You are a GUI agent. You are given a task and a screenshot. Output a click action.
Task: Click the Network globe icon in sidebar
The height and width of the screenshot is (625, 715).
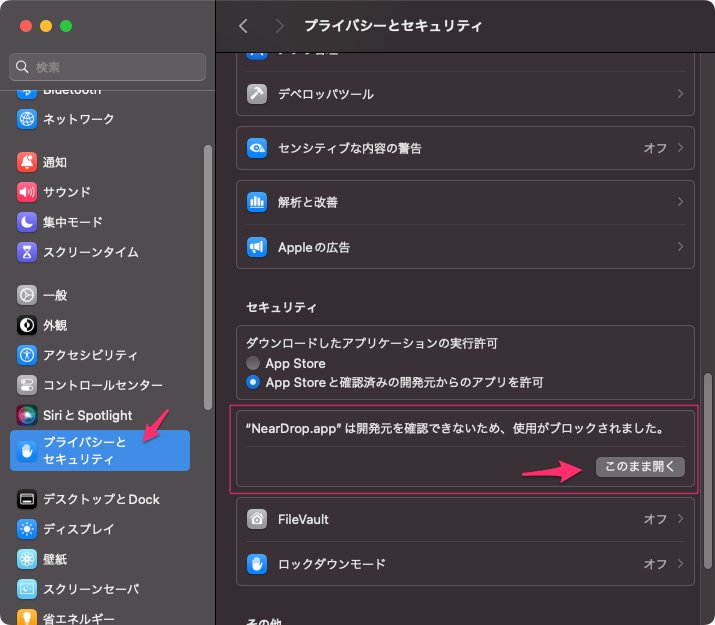tap(27, 119)
